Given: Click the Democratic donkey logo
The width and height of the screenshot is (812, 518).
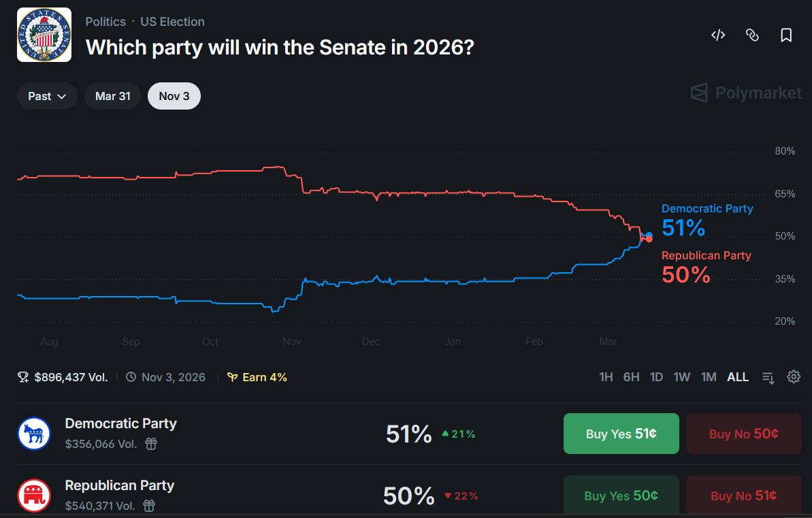Looking at the screenshot, I should pos(34,434).
